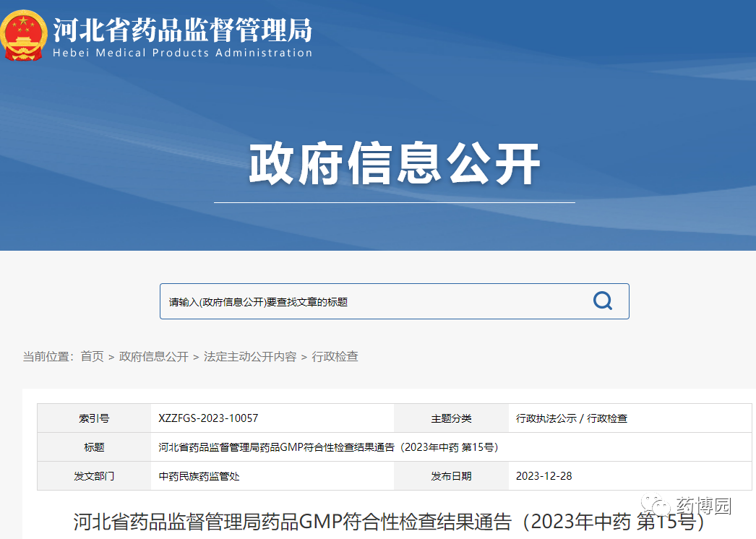Click the national emblem logo icon
This screenshot has height=539, width=756.
(x=23, y=35)
